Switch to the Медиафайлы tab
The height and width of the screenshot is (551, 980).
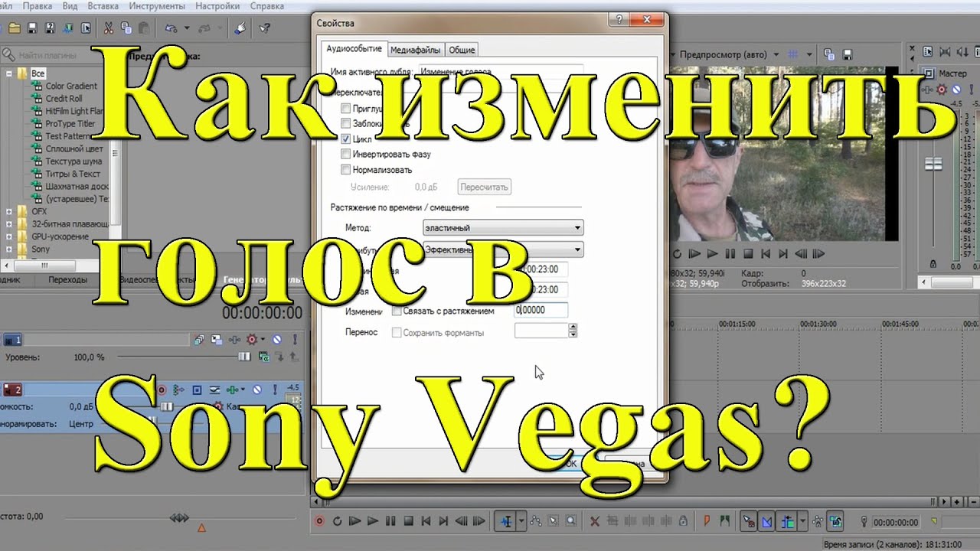tap(415, 50)
